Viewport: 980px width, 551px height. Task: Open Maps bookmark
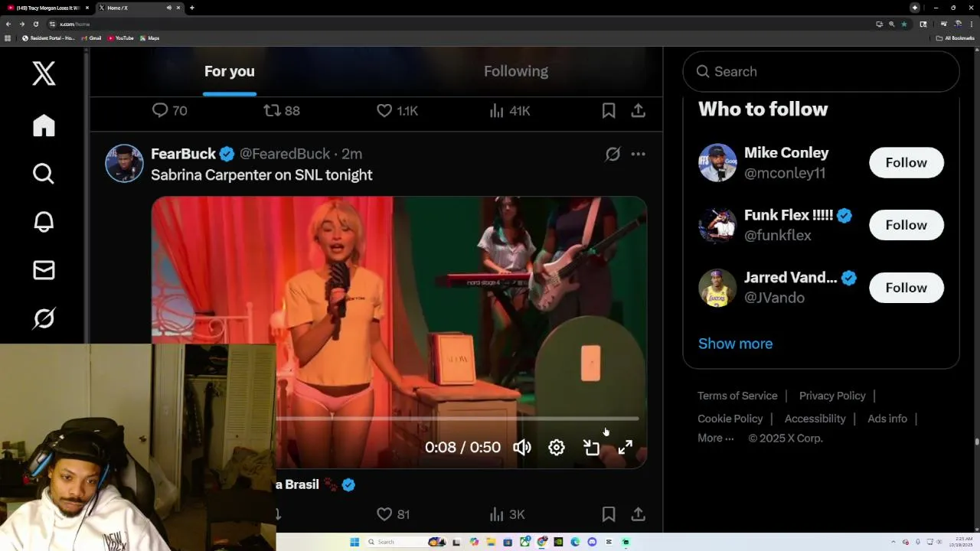149,38
